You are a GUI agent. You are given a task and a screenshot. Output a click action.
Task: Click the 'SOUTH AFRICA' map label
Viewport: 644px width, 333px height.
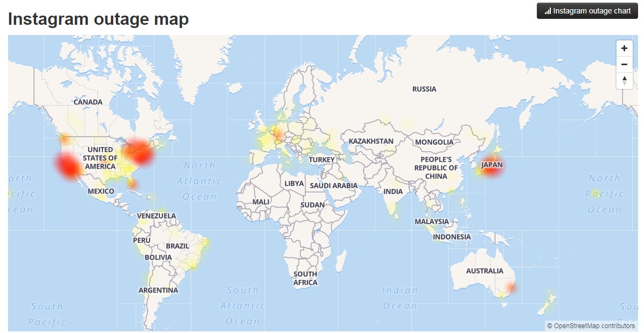pyautogui.click(x=305, y=279)
